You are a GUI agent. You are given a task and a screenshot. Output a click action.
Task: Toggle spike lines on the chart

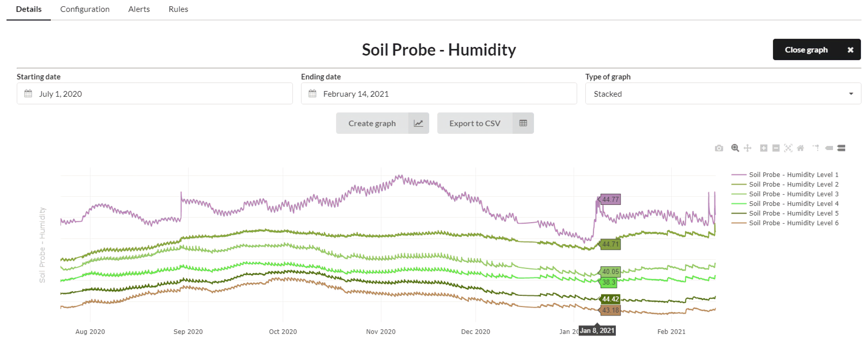pos(816,148)
